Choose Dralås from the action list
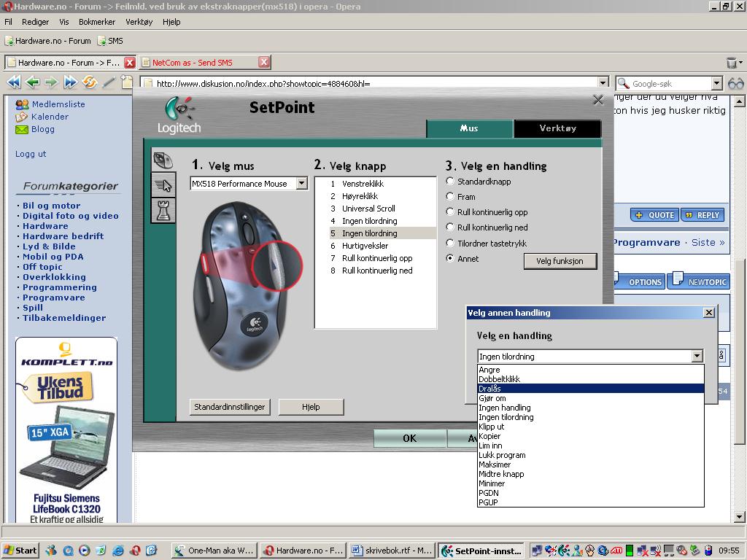The width and height of the screenshot is (747, 560). coord(590,389)
